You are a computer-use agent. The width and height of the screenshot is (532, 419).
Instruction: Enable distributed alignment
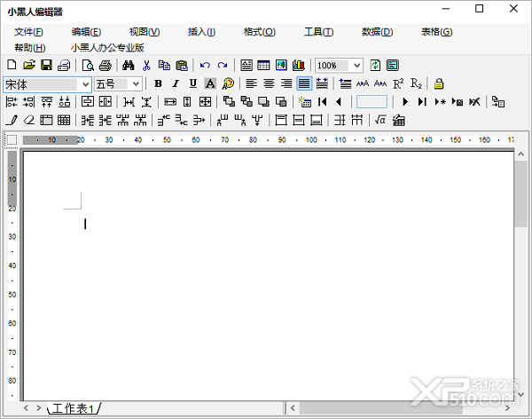coord(322,83)
